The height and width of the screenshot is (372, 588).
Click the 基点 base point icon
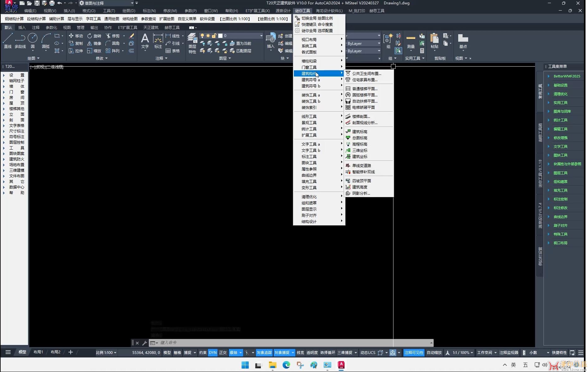[463, 41]
